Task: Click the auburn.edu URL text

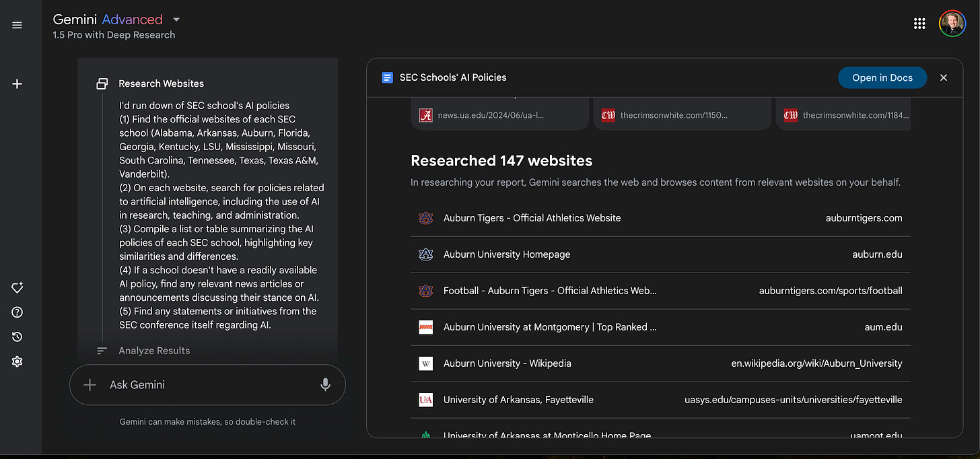Action: pyautogui.click(x=877, y=254)
